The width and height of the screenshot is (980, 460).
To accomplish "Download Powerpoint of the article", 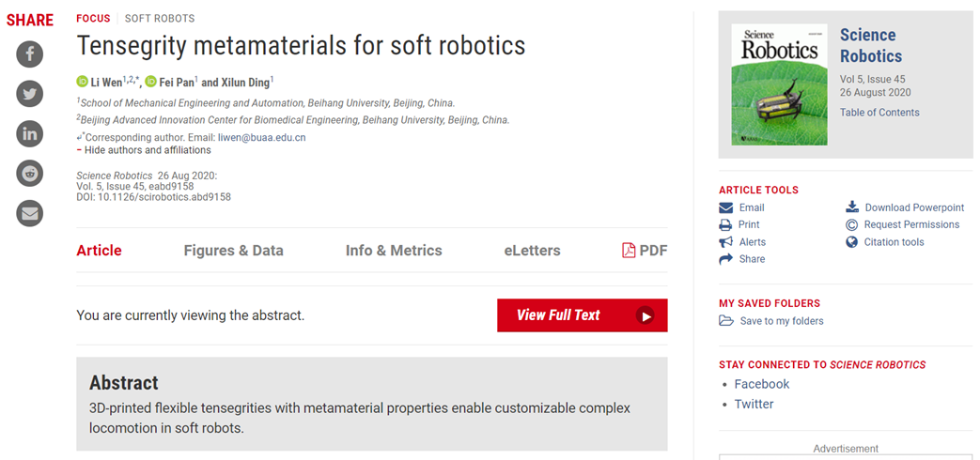I will click(913, 207).
